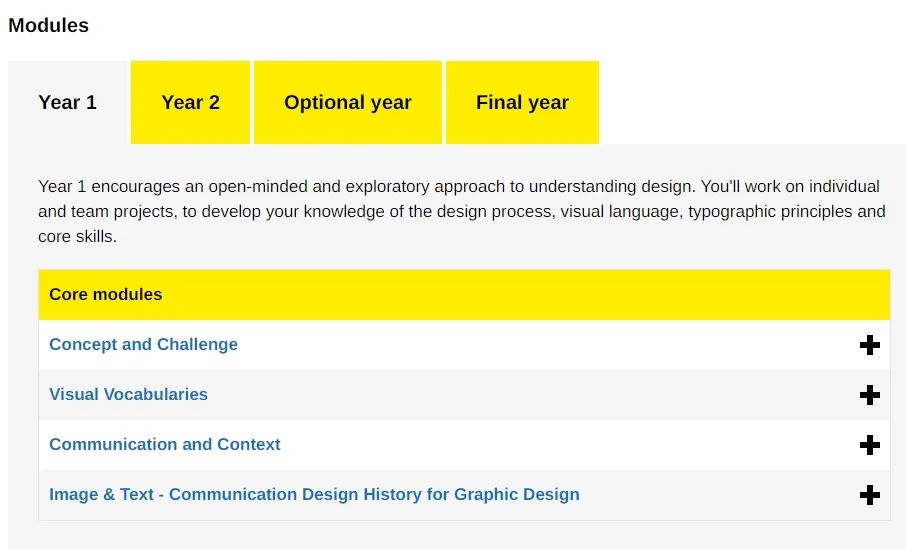
Task: Open the Visual Vocabularies module link
Action: 128,394
